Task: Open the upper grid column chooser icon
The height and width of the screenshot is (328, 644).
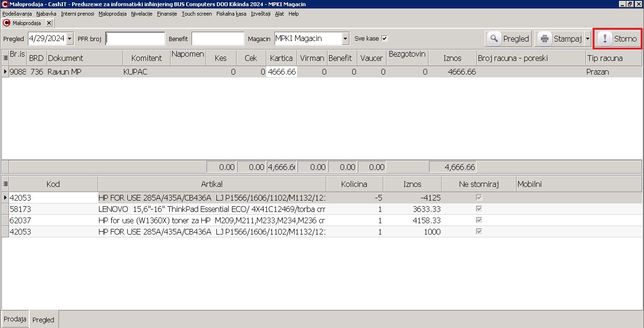Action: tap(5, 58)
